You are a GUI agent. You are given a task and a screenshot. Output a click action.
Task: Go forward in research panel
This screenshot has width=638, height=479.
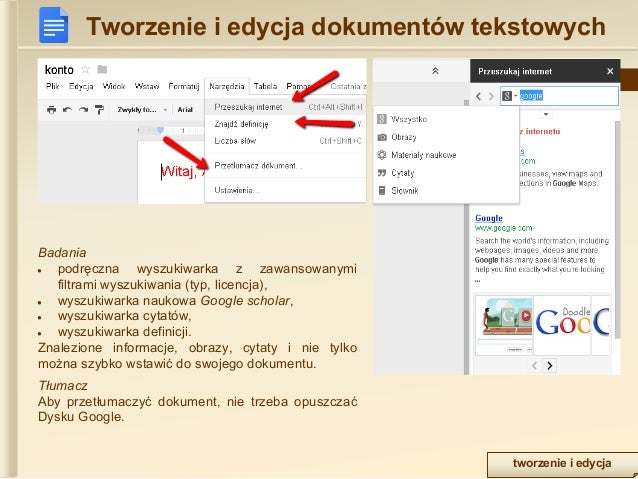point(491,96)
